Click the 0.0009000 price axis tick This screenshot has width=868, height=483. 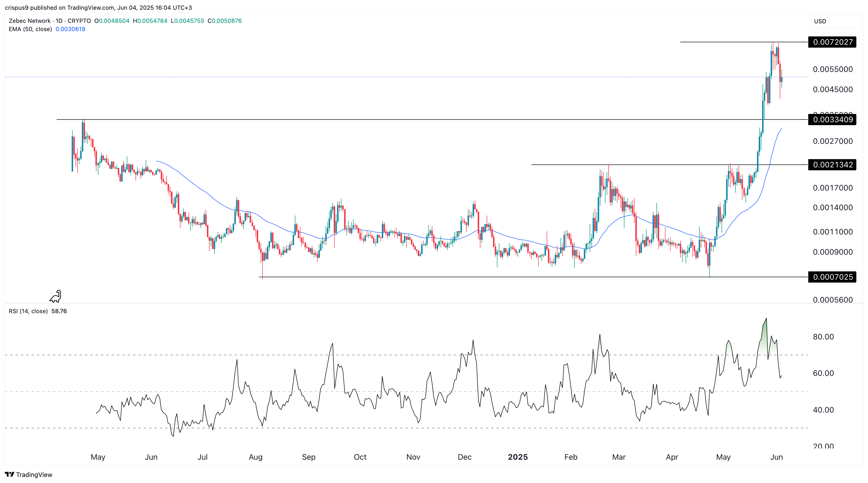[833, 252]
